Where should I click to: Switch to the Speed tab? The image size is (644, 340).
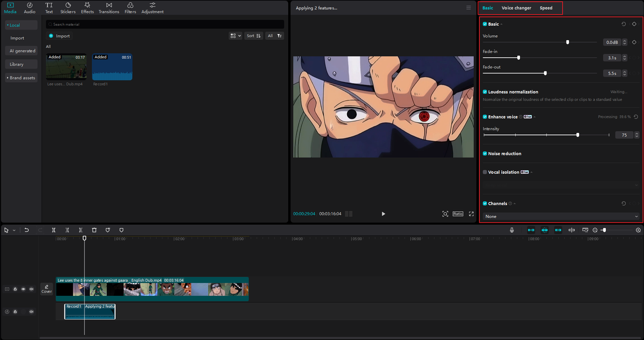point(546,8)
